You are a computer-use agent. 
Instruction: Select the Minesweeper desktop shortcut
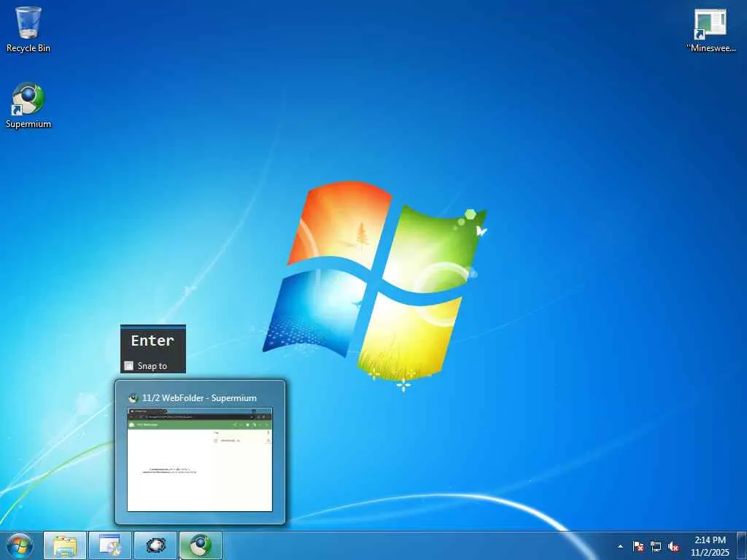[x=711, y=30]
